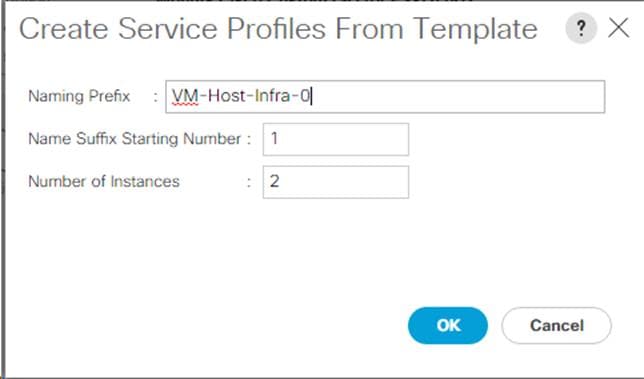Click the Name Suffix Starting Number label
644x379 pixels.
coord(135,139)
